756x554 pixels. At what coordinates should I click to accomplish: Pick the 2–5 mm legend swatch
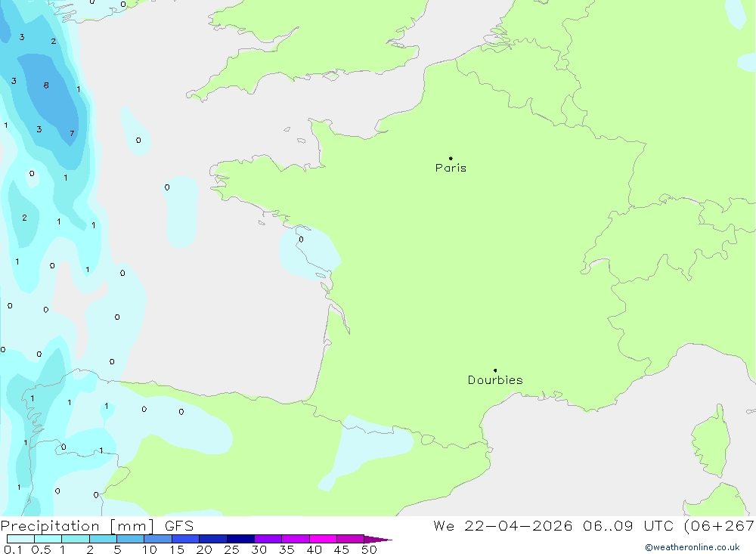click(x=103, y=539)
